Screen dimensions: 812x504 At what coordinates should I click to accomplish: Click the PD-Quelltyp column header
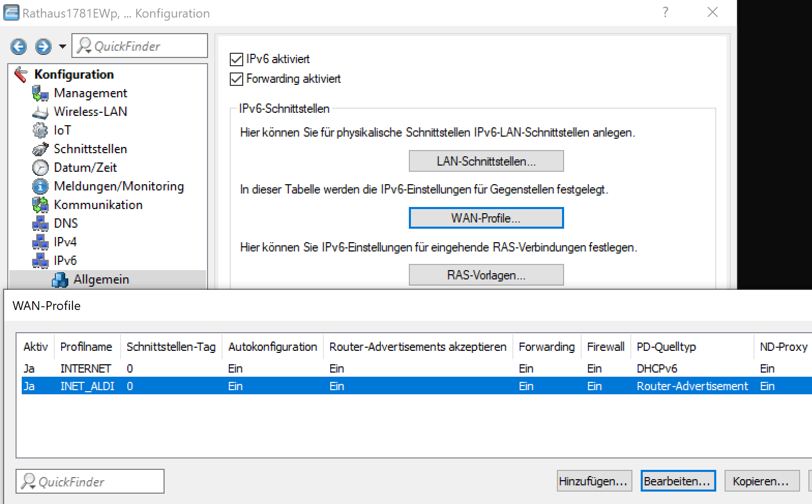[x=667, y=347]
